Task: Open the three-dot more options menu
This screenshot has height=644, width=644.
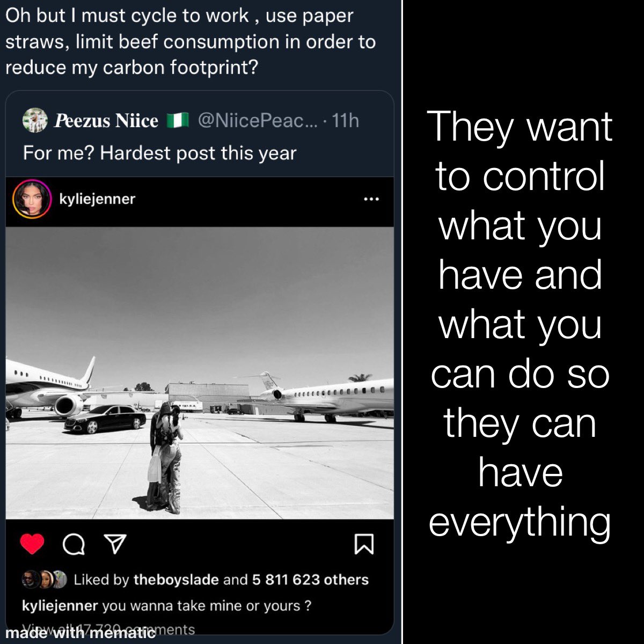Action: tap(371, 199)
